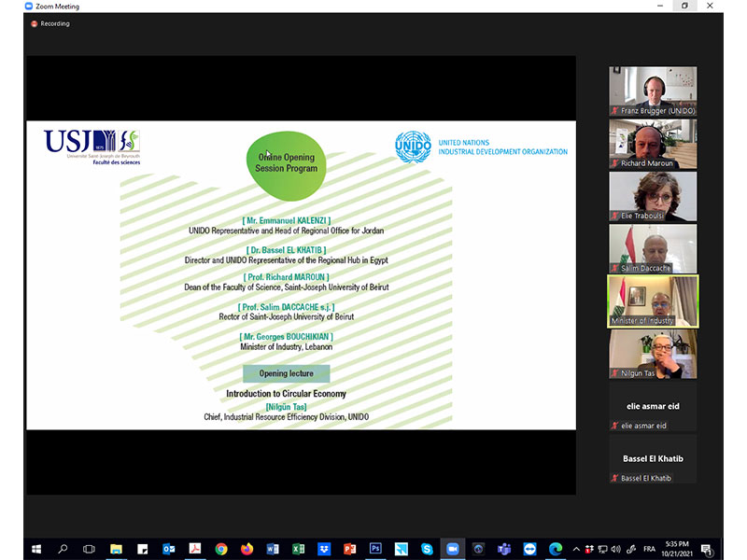Open Microsoft Word from the taskbar
747x560 pixels.
pyautogui.click(x=273, y=549)
